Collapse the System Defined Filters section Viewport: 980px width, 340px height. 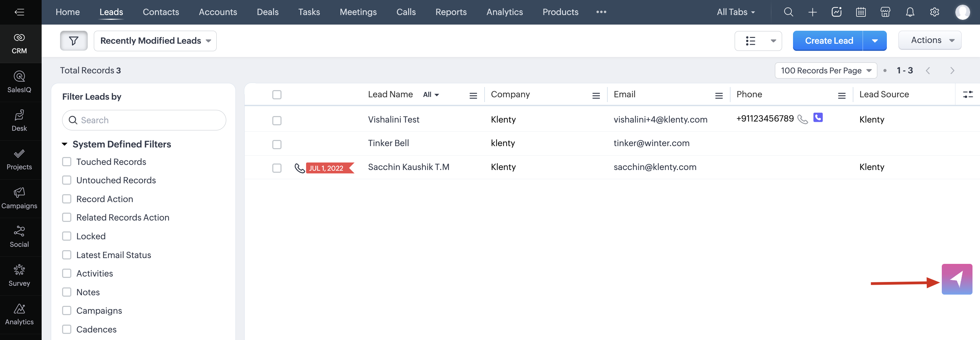point(65,144)
